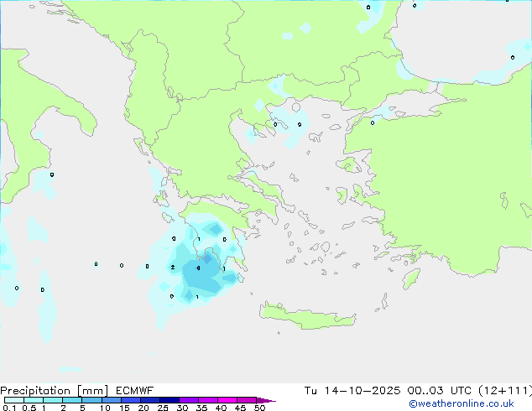Screen dimensions: 532x411
Task: Click the legend label '10'
Action: (x=105, y=408)
